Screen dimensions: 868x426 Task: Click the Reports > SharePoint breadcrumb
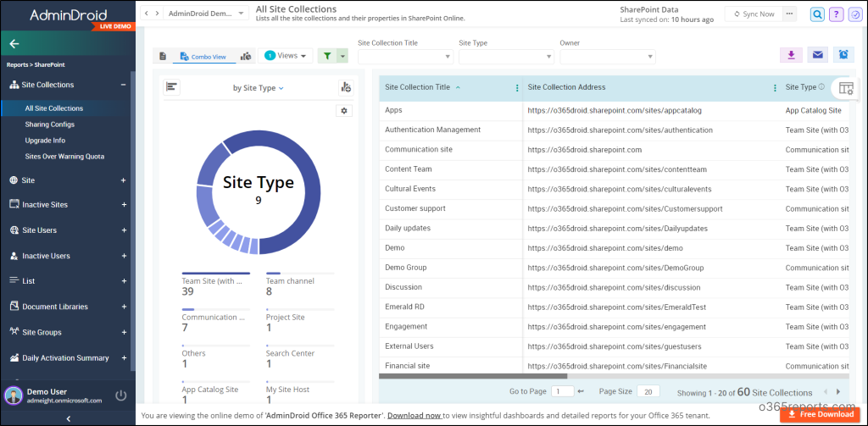(36, 64)
